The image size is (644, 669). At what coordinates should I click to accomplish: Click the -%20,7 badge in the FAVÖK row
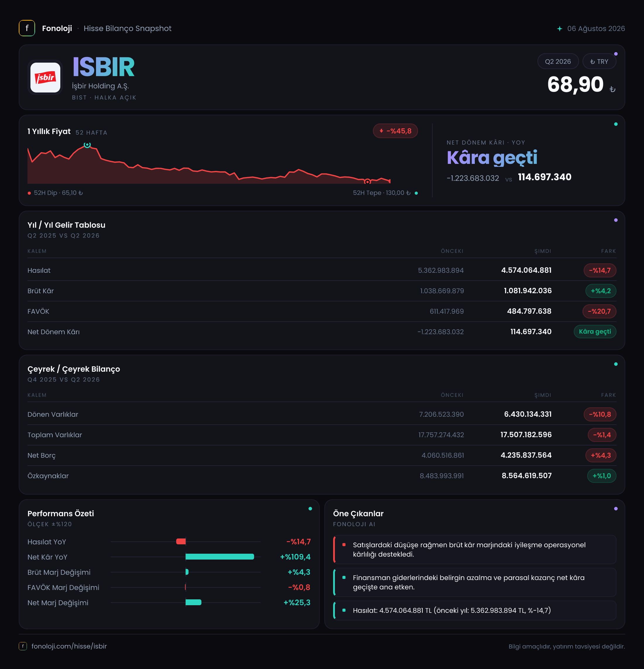[599, 311]
